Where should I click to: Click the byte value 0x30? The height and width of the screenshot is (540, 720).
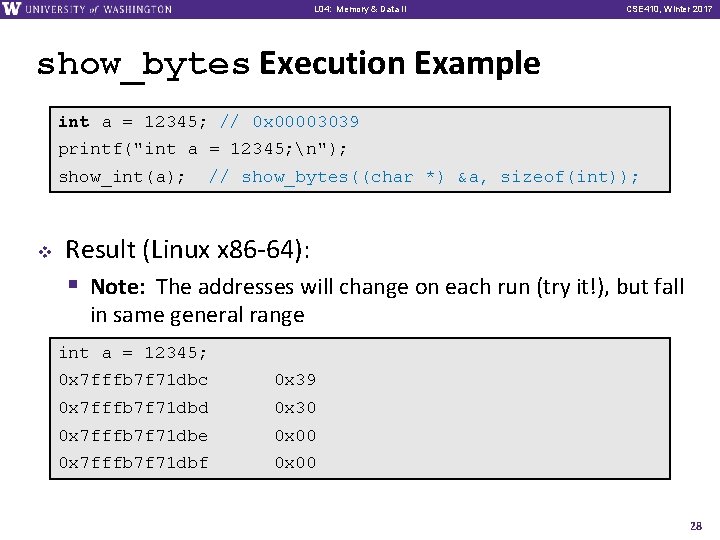295,408
